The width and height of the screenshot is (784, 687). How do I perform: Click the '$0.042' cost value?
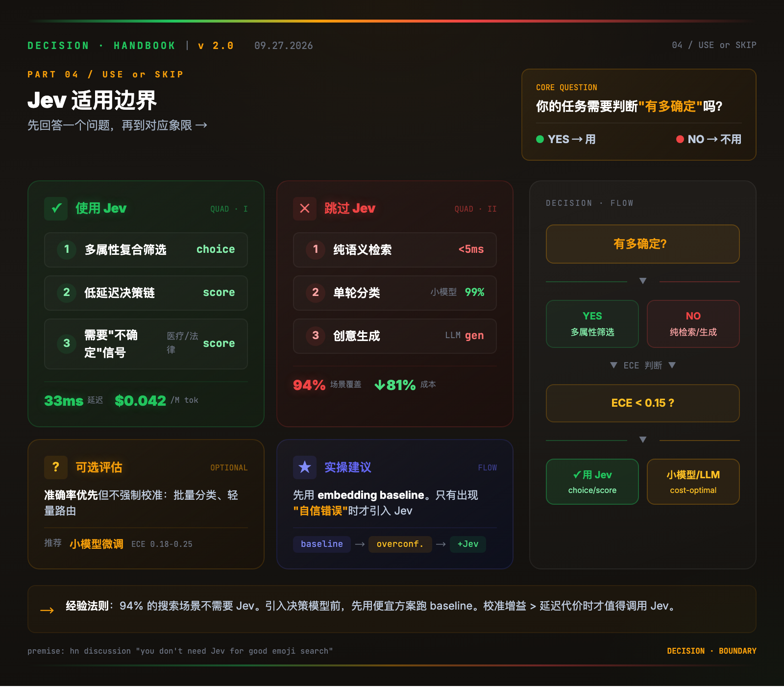pyautogui.click(x=140, y=401)
